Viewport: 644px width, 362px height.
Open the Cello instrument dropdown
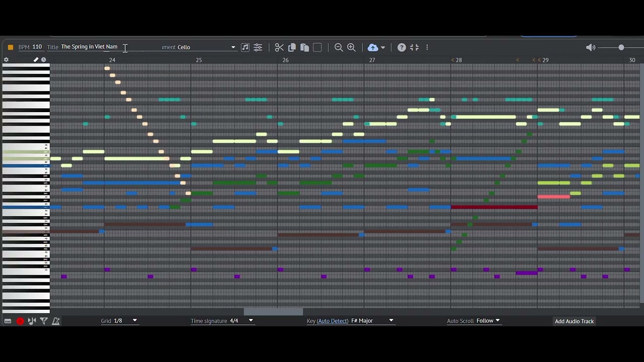[206, 47]
